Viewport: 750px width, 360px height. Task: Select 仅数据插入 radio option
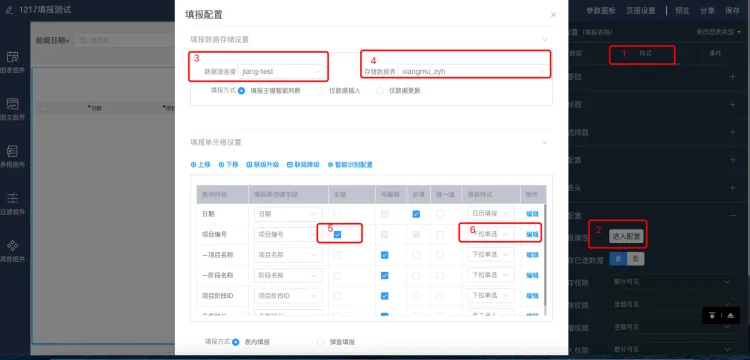point(320,90)
